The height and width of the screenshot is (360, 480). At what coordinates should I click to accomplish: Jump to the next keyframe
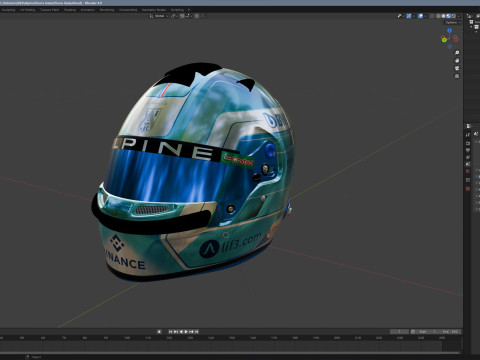click(x=191, y=332)
